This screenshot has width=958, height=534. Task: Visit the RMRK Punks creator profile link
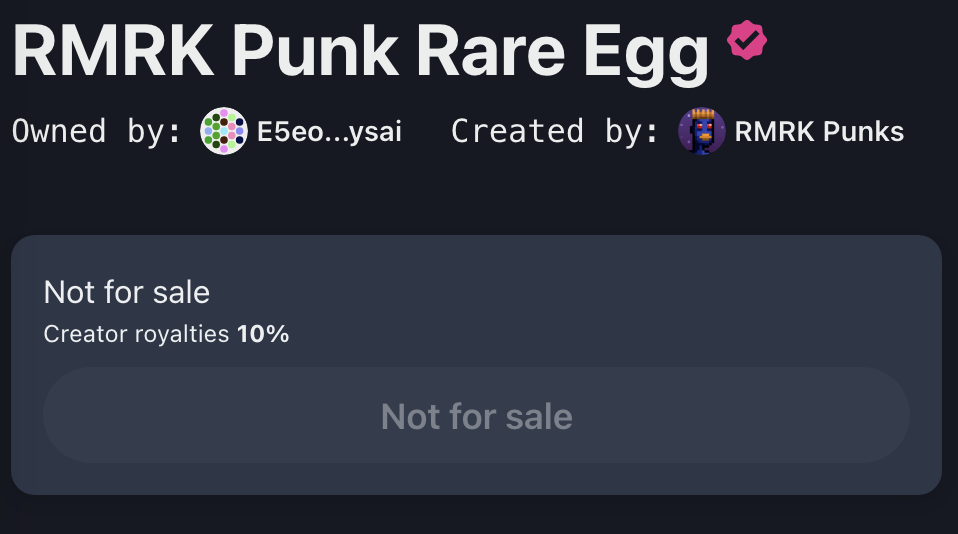point(819,132)
